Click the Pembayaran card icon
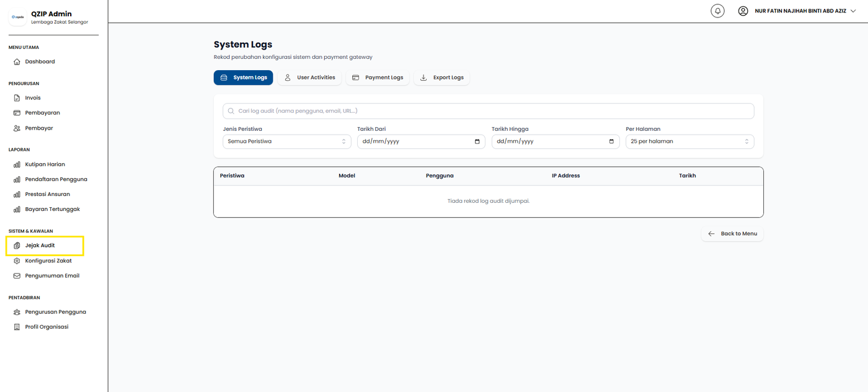 (x=17, y=113)
